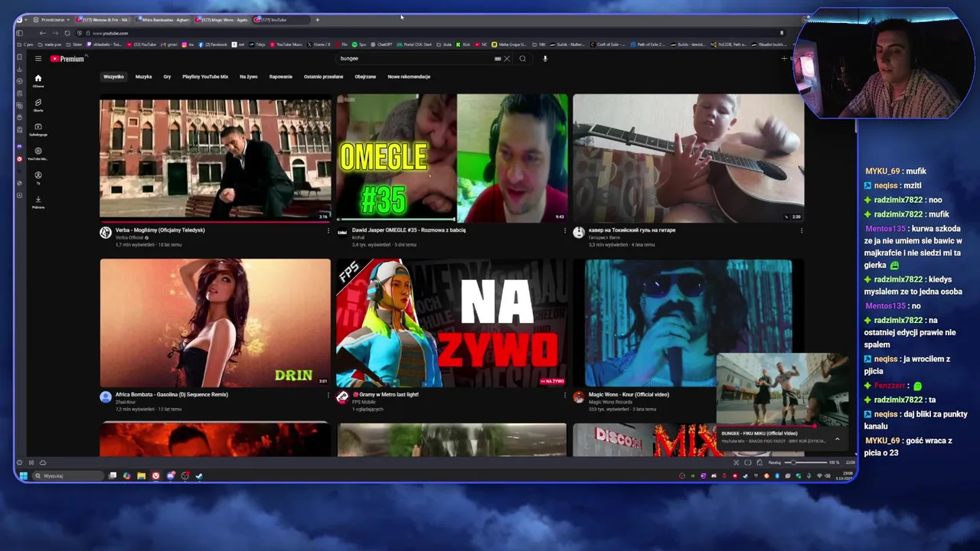Open YouTube Music in the sidebar
980x551 pixels.
pos(38,153)
